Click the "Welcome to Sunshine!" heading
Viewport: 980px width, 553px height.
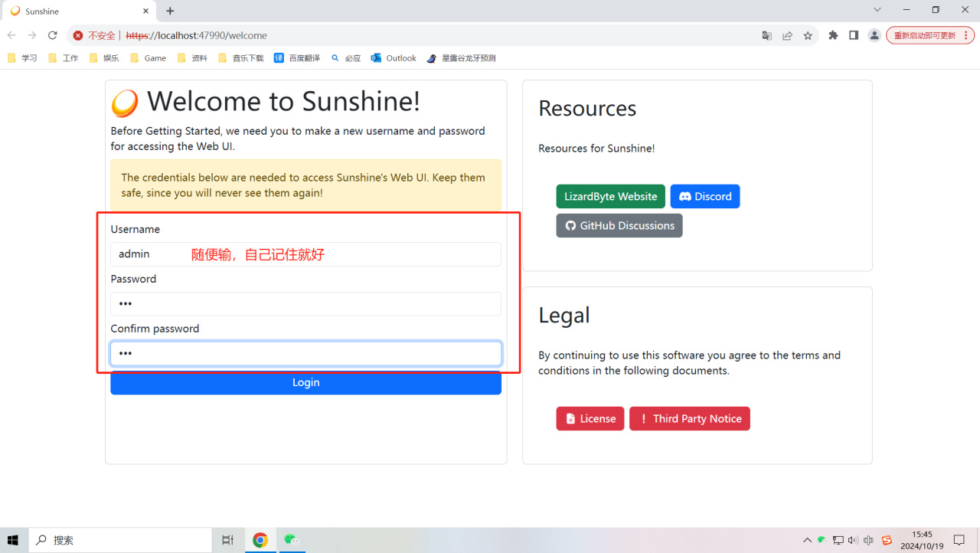283,102
